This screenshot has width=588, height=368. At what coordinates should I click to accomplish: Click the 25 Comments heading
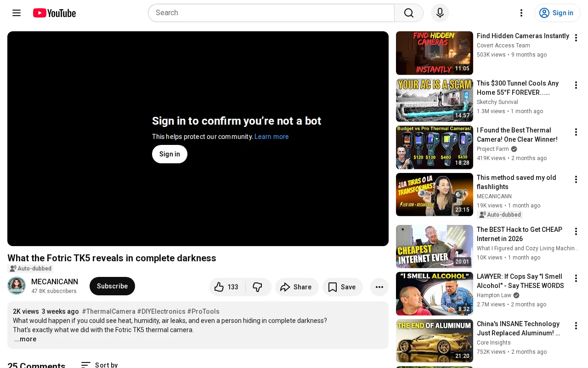36,365
